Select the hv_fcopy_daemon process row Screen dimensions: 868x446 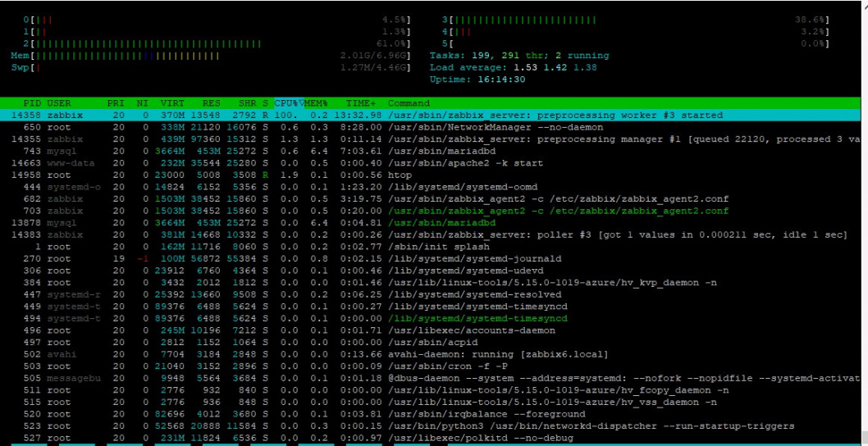(x=431, y=391)
